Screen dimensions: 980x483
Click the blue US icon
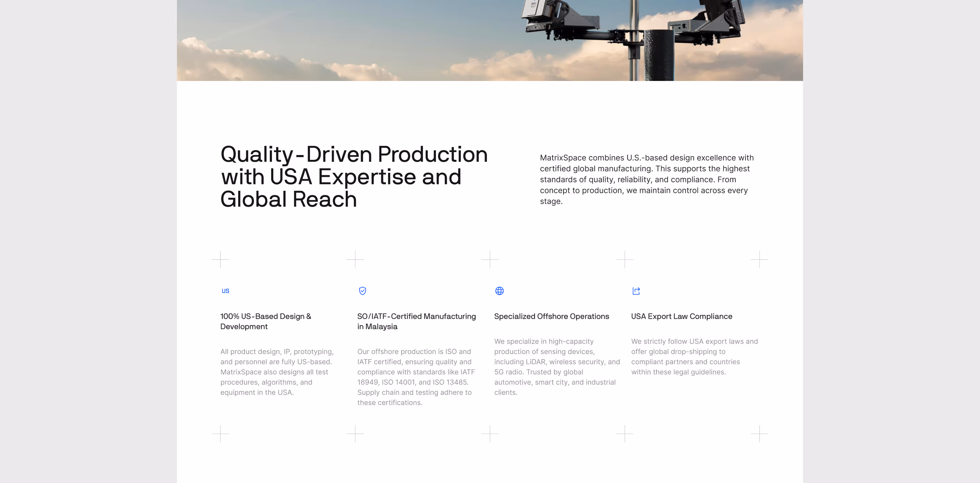point(225,291)
